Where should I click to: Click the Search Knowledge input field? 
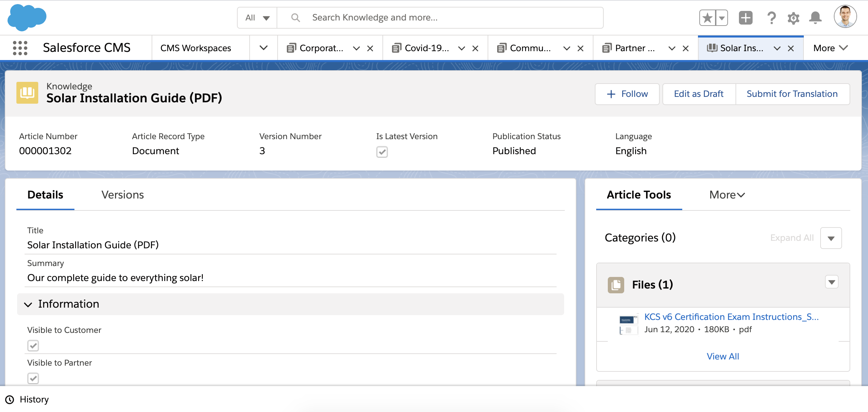(x=440, y=18)
